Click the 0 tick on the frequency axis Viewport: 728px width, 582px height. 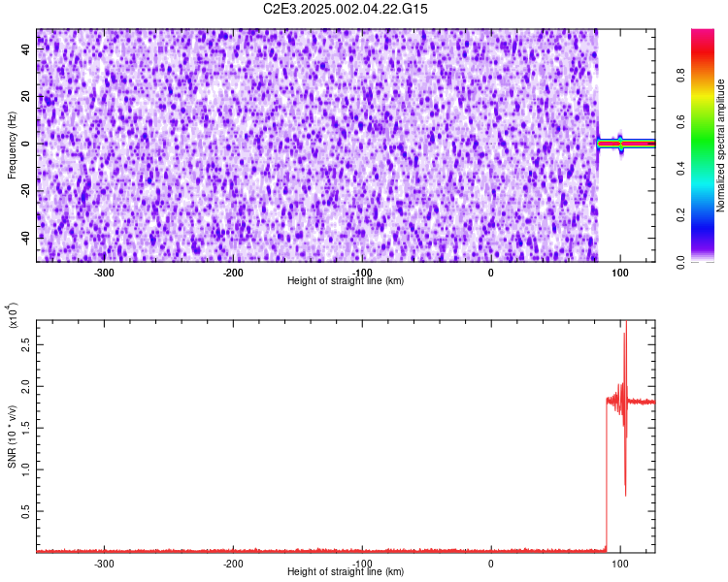coord(25,144)
